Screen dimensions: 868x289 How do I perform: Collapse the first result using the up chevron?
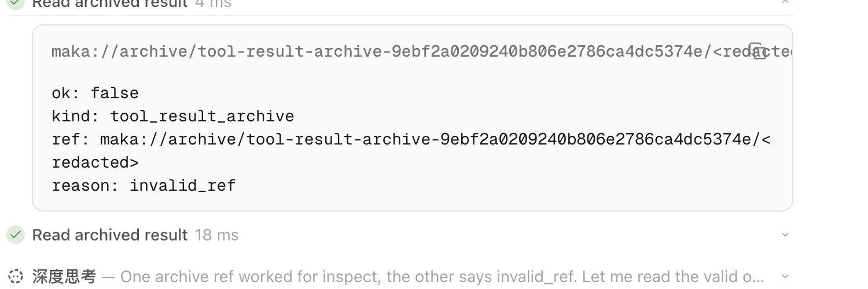click(x=785, y=2)
